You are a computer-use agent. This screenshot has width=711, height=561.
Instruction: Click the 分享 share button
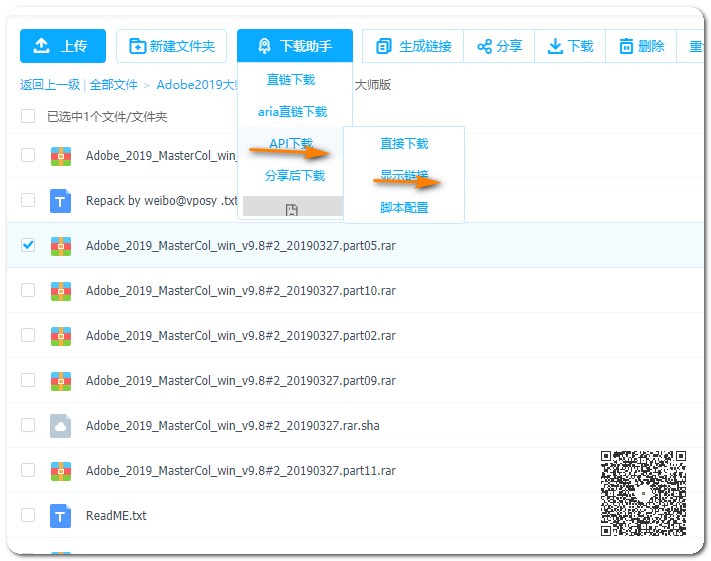[x=499, y=46]
